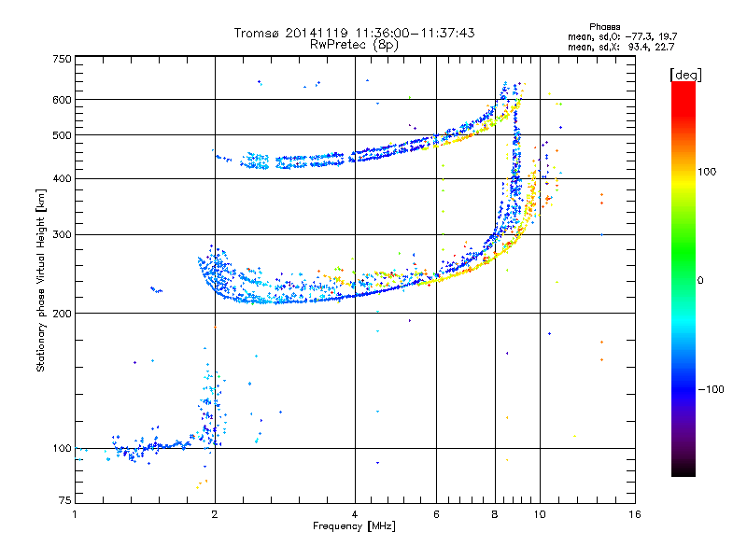Click the x-axis tick label '2'
The image size is (747, 560).
tap(215, 514)
